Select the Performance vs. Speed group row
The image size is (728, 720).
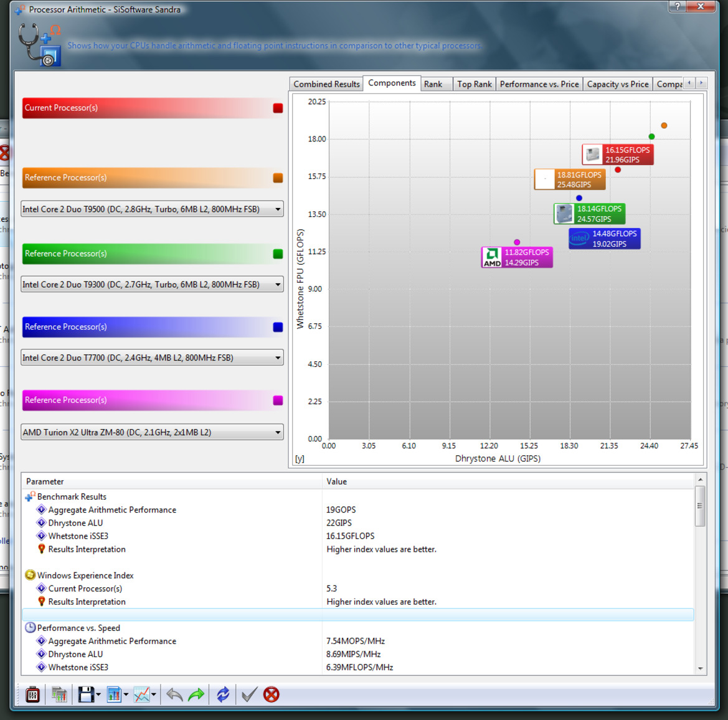pos(358,628)
